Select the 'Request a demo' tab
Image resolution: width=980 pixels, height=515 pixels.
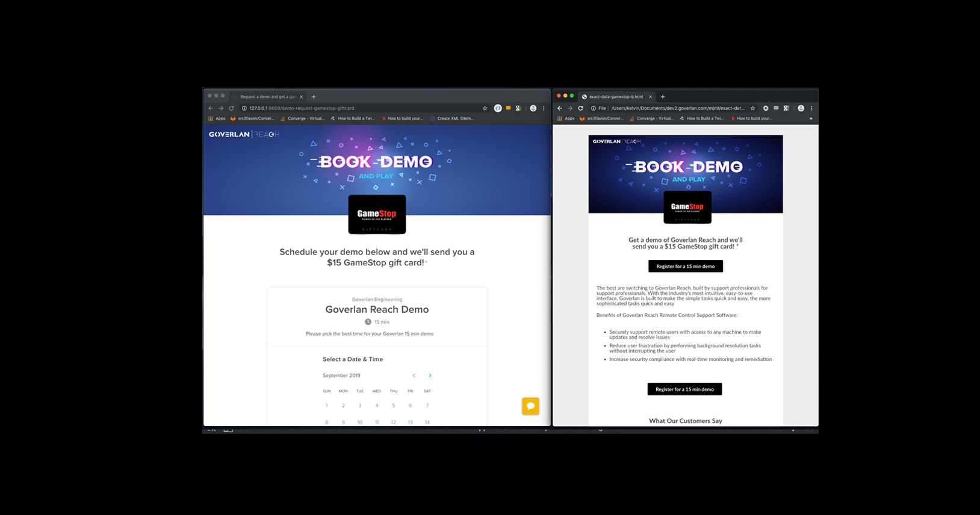pos(268,97)
